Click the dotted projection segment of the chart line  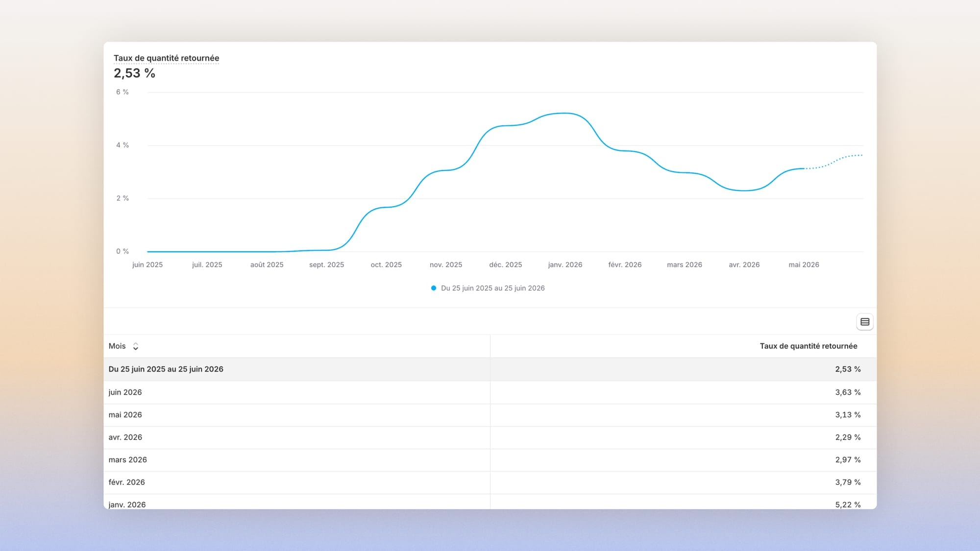[833, 162]
